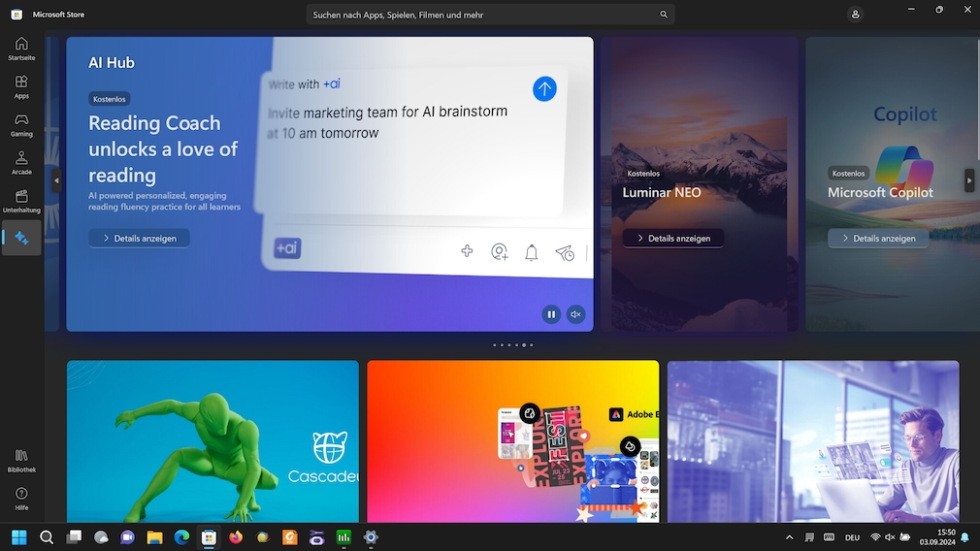Open the Hilfe help page
This screenshot has height=551, width=980.
pos(21,500)
